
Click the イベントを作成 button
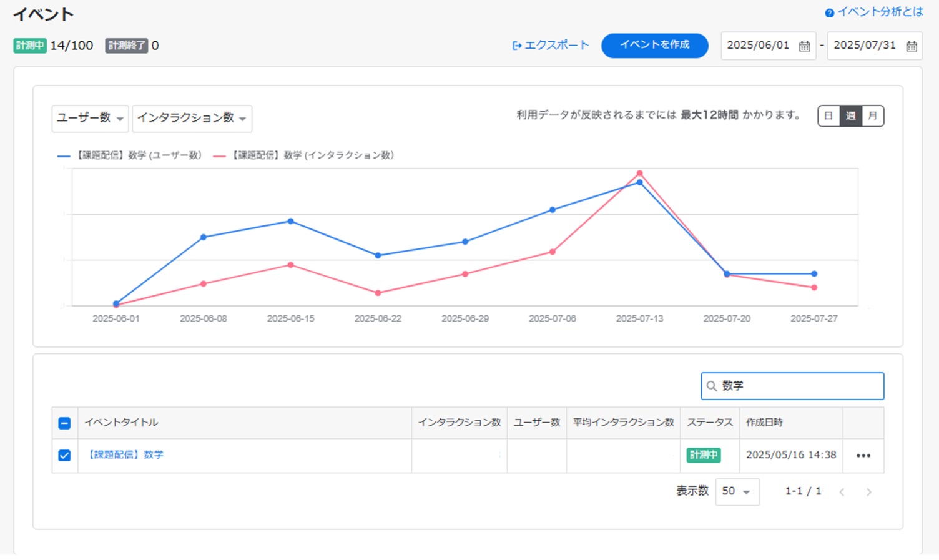pos(654,46)
